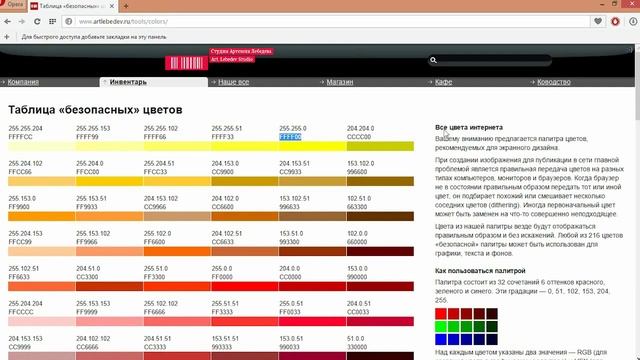Click the FFCC00 hex code
640x360 pixels.
pos(88,172)
